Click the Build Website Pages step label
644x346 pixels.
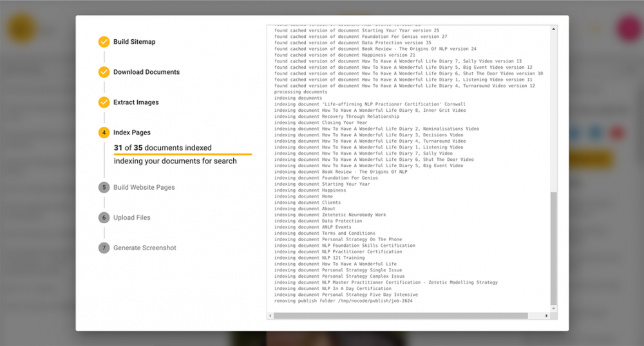point(144,187)
